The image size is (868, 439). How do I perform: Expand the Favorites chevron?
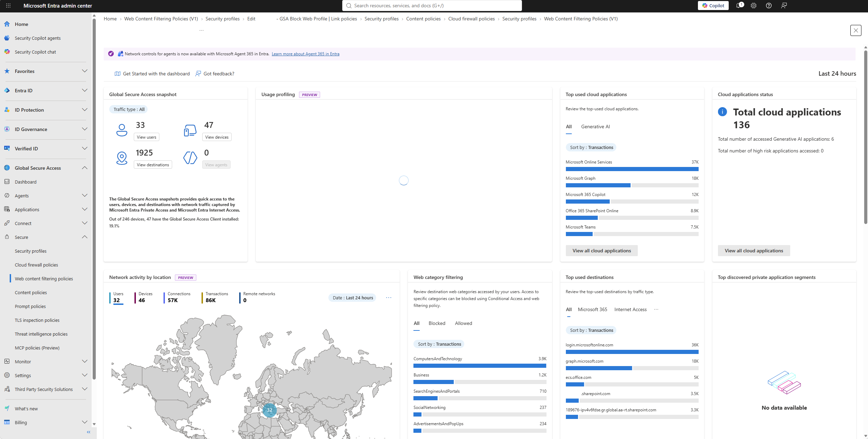coord(84,71)
